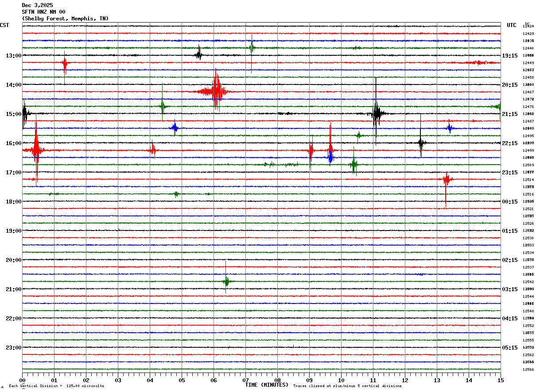This screenshot has height=392, width=536.
Task: Click the Dec 3,2025 date title
Action: 37,5
